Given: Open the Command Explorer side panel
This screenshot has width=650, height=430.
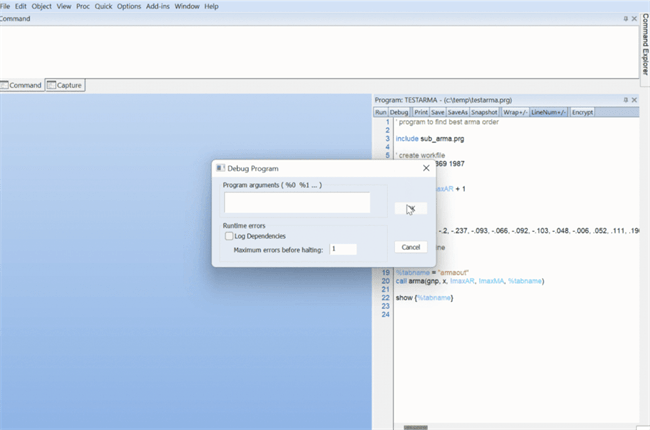Looking at the screenshot, I should 644,45.
